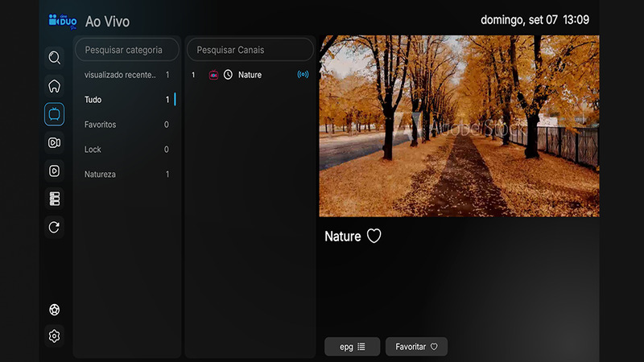This screenshot has width=644, height=362.
Task: Open the epg guide button
Action: point(352,347)
